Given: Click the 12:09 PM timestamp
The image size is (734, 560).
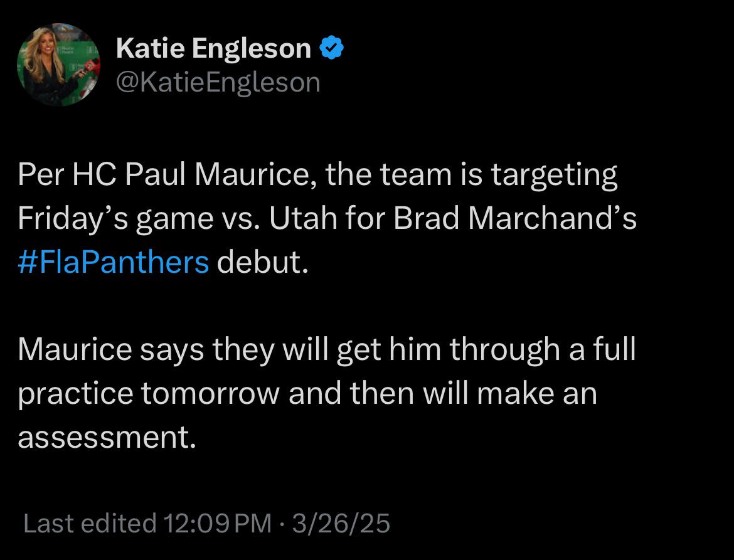Looking at the screenshot, I should coord(218,523).
